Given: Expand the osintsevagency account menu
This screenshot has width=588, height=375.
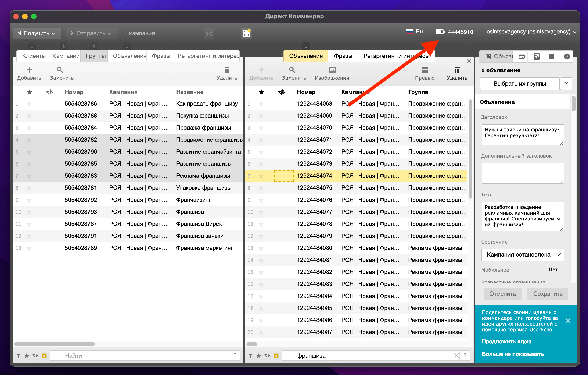Looking at the screenshot, I should (x=575, y=32).
